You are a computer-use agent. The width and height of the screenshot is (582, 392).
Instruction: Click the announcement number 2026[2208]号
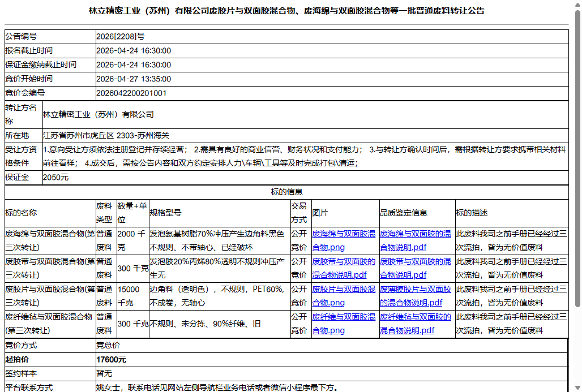(121, 37)
